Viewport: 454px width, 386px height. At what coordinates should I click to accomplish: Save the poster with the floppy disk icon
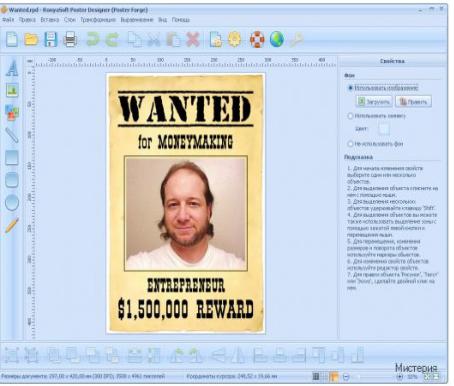pos(51,39)
